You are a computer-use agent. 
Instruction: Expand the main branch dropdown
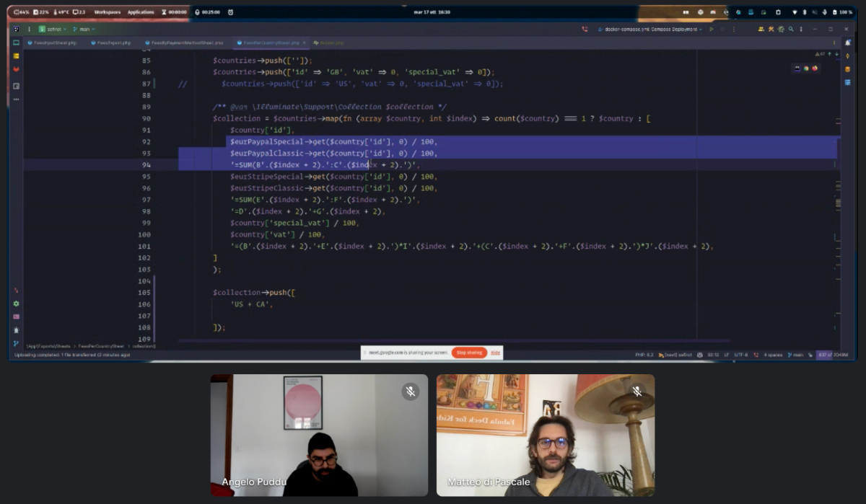tap(84, 30)
